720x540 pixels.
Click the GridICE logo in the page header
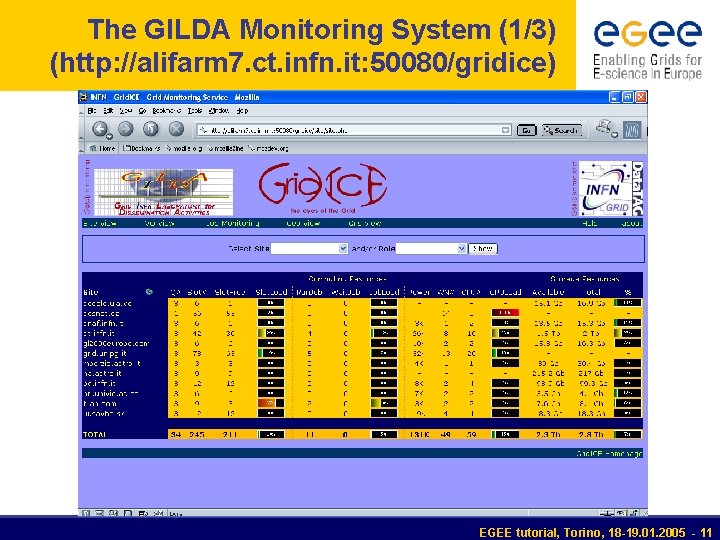click(323, 187)
